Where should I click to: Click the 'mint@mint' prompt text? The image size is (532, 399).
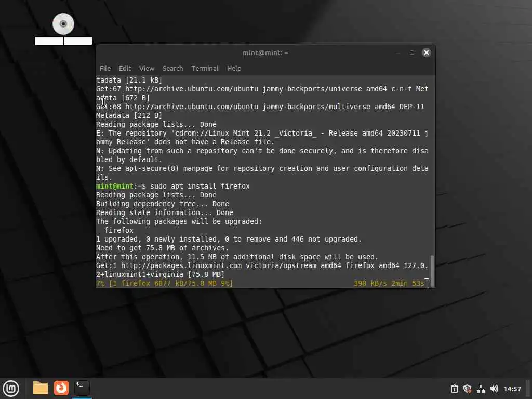click(x=115, y=186)
